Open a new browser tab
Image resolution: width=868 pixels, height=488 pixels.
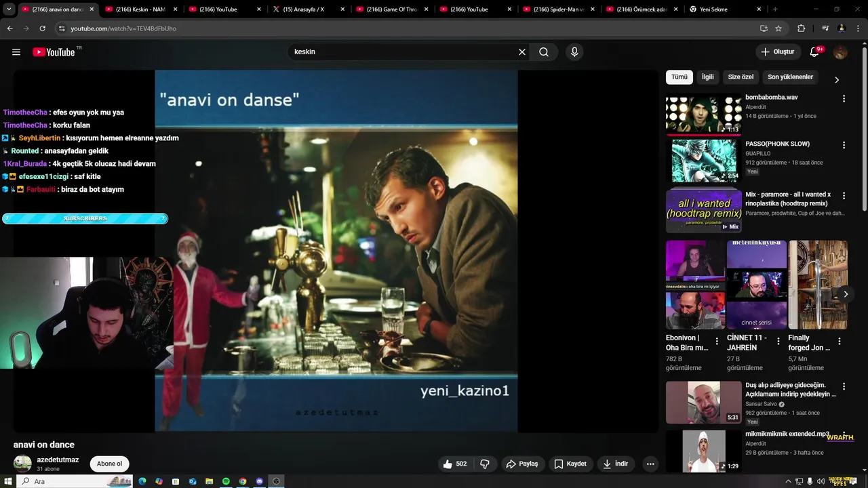(775, 9)
